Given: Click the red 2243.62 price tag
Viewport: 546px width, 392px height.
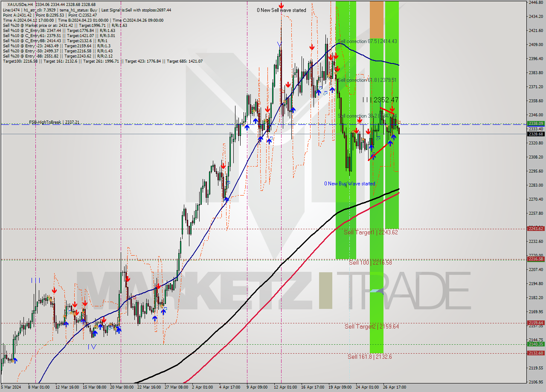Looking at the screenshot, I should [x=536, y=229].
